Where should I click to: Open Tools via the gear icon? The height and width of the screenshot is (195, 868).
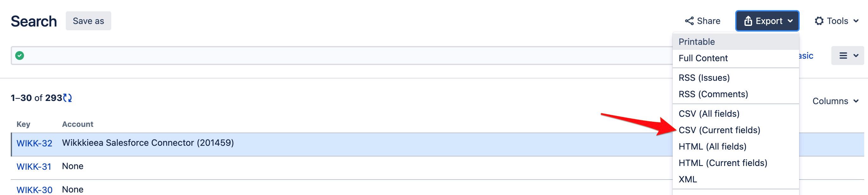tap(819, 21)
